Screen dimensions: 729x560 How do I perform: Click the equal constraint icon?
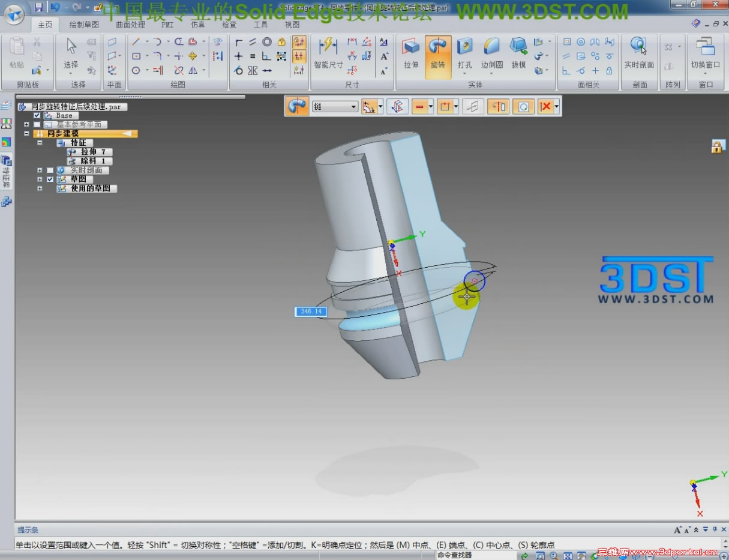point(253,56)
